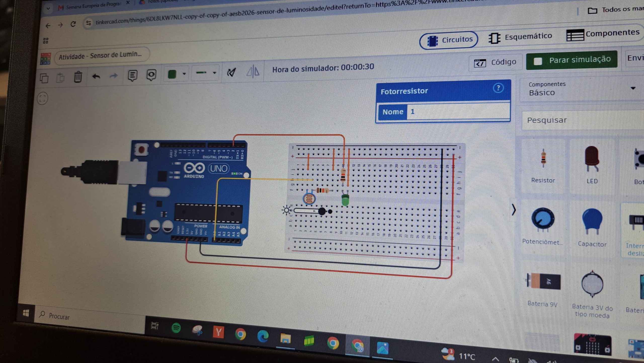Open the apps grid icon
This screenshot has width=644, height=363.
[46, 41]
